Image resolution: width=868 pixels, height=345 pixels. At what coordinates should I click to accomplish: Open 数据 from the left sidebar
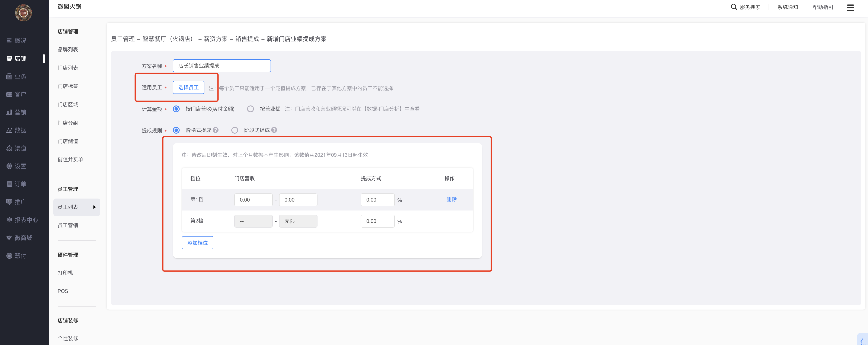tap(20, 130)
